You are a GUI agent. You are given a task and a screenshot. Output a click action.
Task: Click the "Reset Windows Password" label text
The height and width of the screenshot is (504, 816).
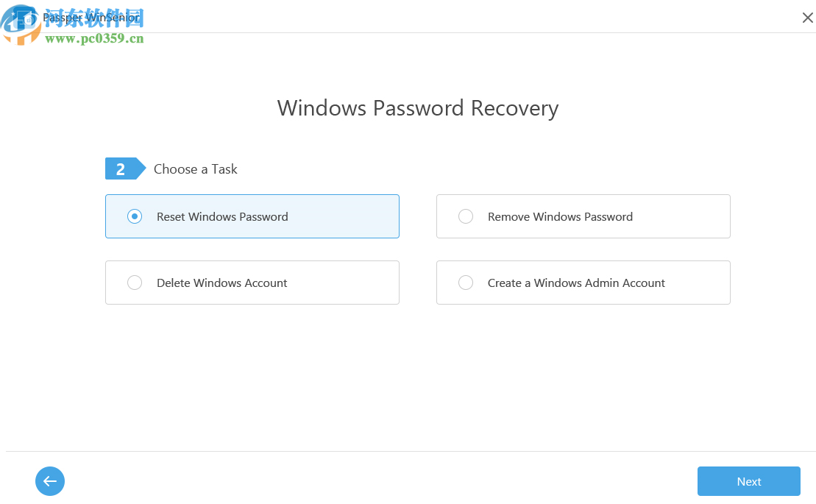click(222, 217)
